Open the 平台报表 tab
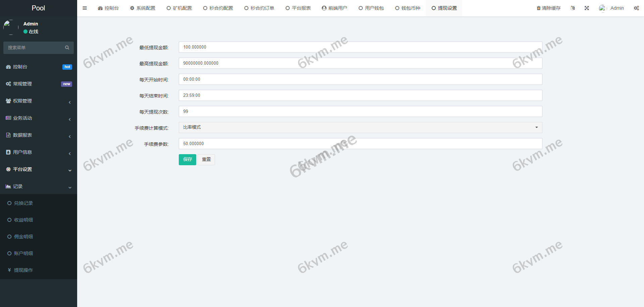The width and height of the screenshot is (644, 307). pyautogui.click(x=298, y=8)
